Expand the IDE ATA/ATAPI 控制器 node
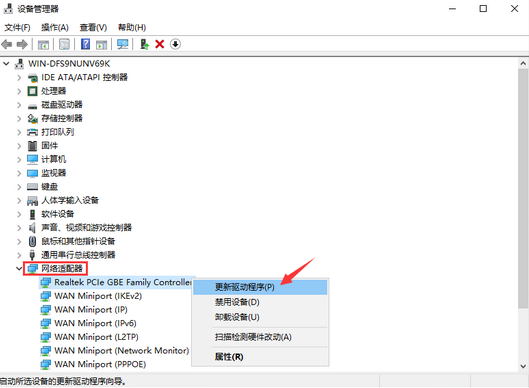The width and height of the screenshot is (529, 388). (x=19, y=78)
